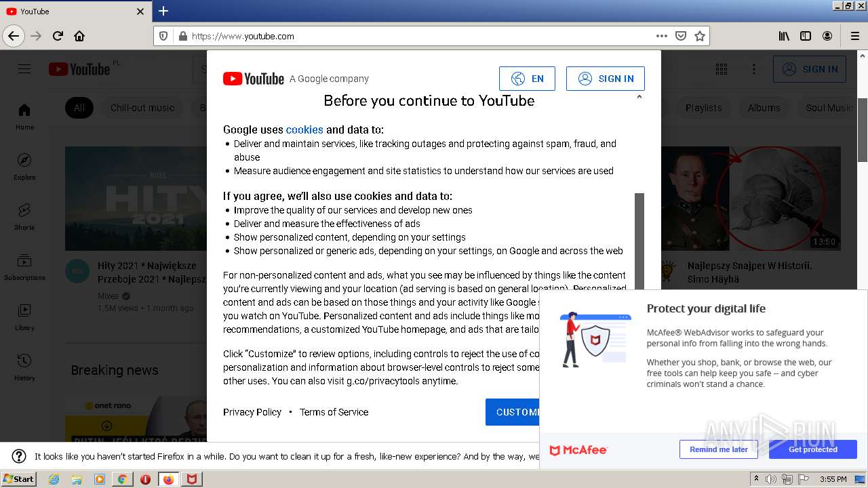Open the onet rano news thumbnail
Screen dimensions: 868x488
(136, 419)
